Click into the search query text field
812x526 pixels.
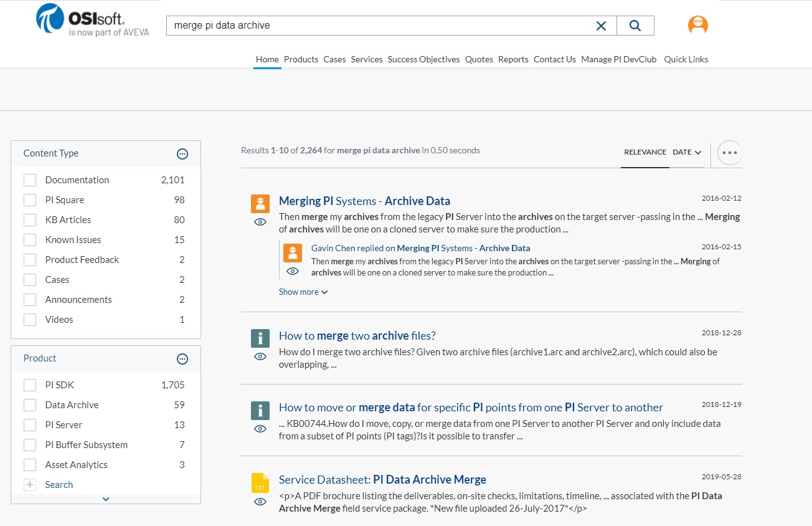tap(374, 26)
